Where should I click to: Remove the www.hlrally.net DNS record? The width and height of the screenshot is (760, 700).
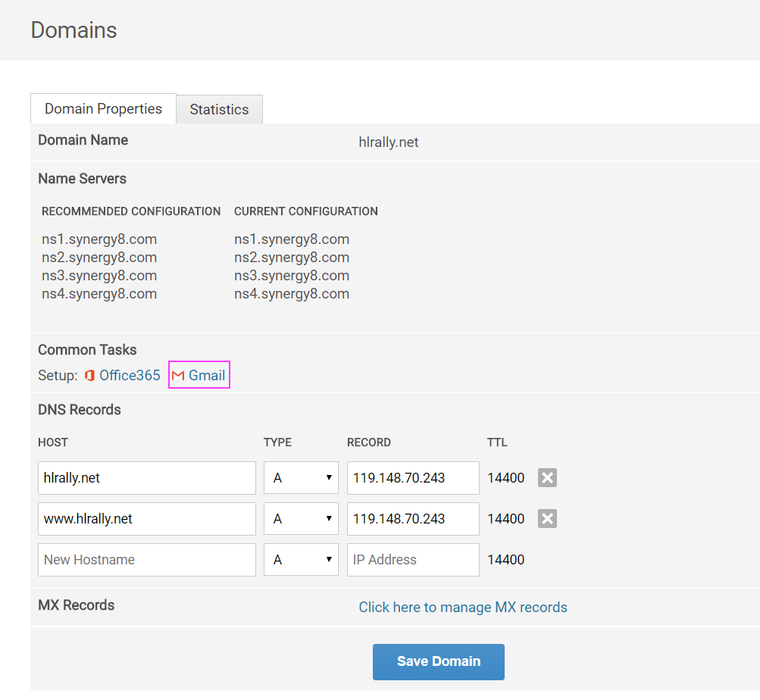pos(546,518)
